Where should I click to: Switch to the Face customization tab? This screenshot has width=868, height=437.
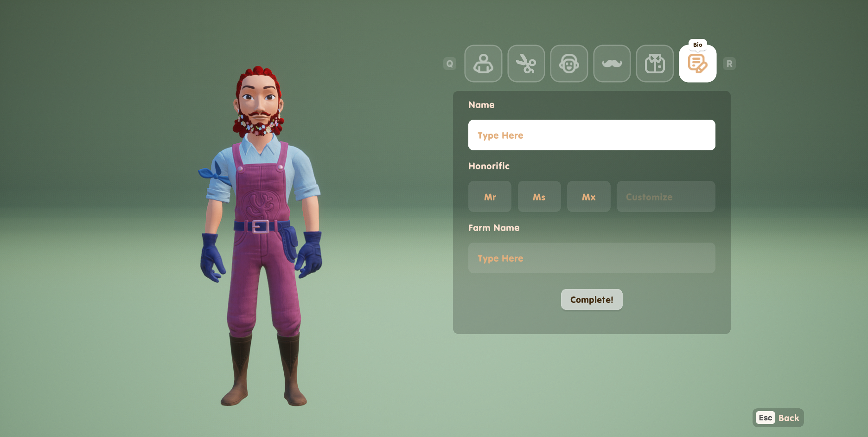click(569, 64)
